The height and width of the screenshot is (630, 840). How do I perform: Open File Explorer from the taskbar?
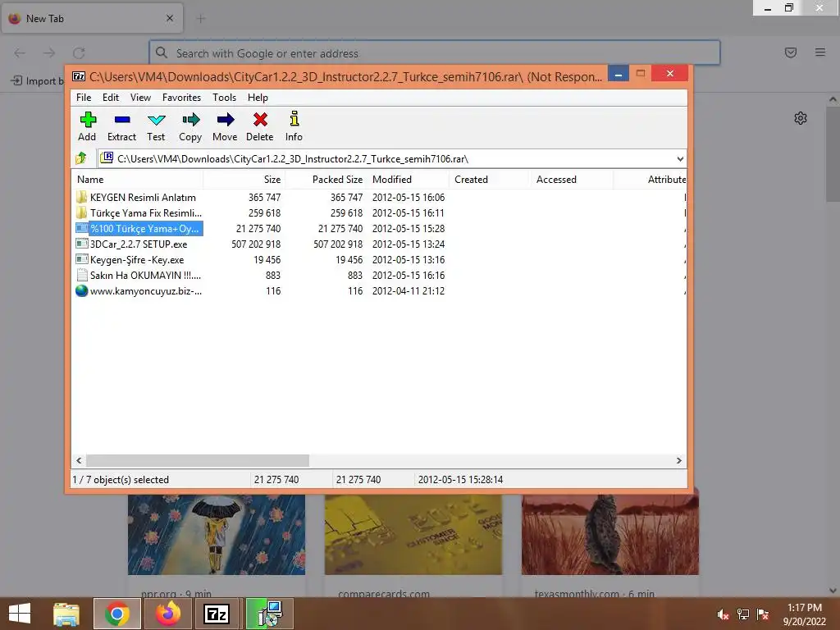point(66,614)
